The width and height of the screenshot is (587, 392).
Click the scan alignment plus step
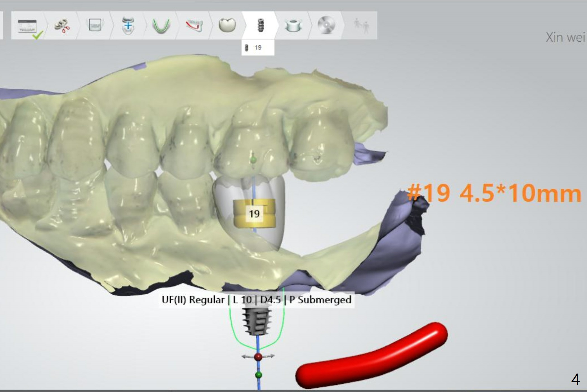tap(128, 26)
